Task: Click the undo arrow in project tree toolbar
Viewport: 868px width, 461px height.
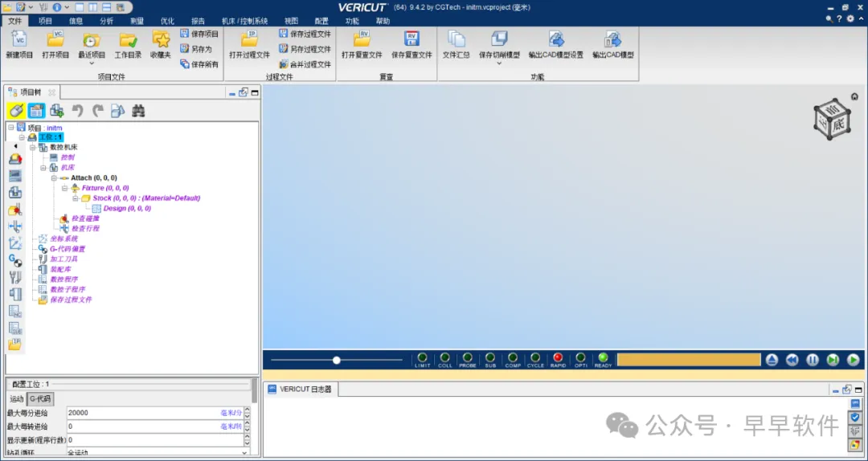Action: (x=77, y=111)
